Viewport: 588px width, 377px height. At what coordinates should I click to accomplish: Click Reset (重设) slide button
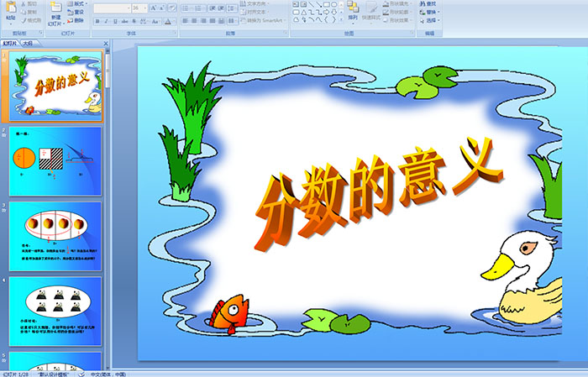pyautogui.click(x=76, y=12)
